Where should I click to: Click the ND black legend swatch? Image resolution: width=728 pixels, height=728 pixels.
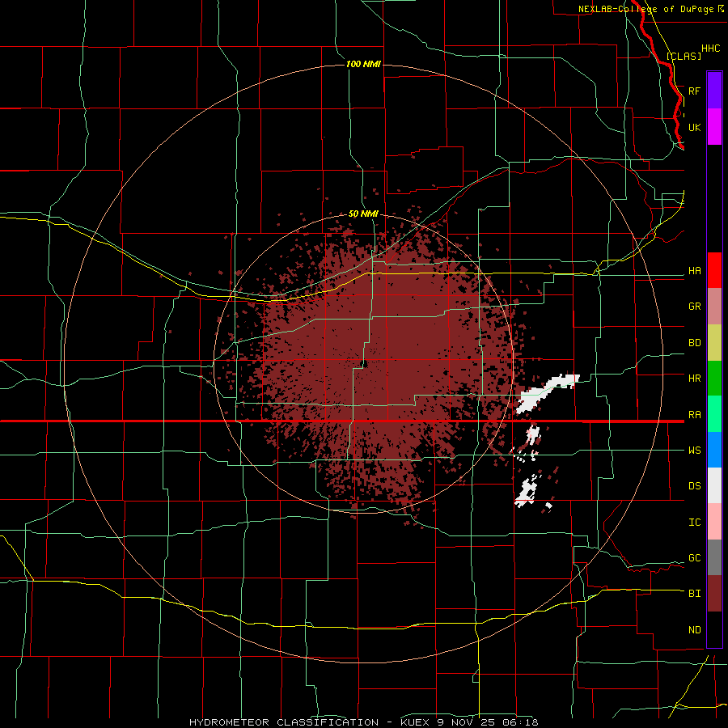click(714, 629)
